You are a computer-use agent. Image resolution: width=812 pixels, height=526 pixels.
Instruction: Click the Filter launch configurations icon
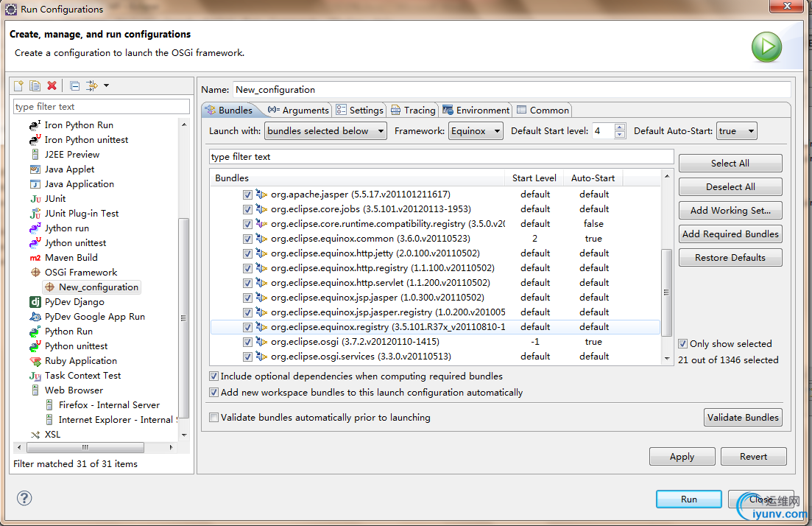click(x=92, y=85)
